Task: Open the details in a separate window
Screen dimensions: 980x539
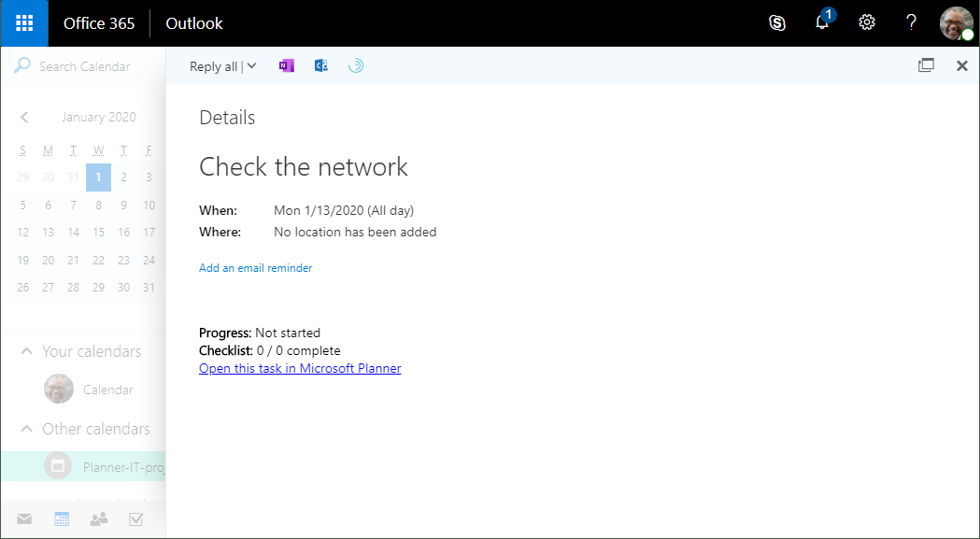Action: pos(926,65)
